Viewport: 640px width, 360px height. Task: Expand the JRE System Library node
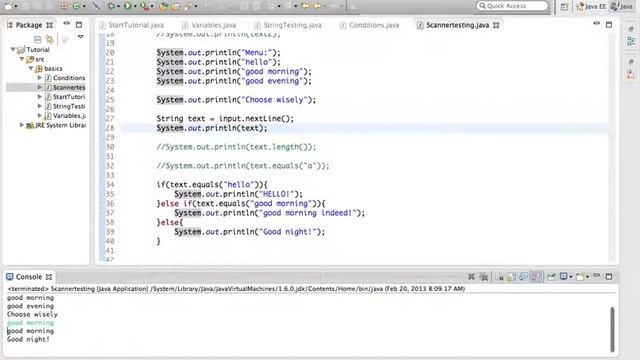22,125
